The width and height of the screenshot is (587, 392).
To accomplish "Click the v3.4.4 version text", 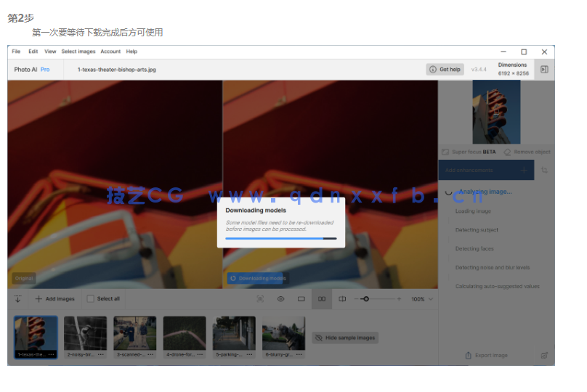I will coord(479,70).
